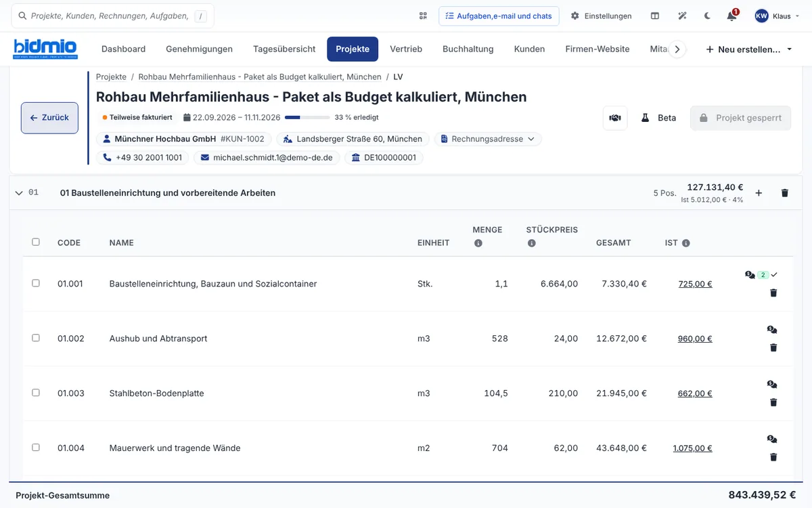Open the Rohbau Mehrfamilienhaus breadcrumb link
The height and width of the screenshot is (508, 812).
260,77
